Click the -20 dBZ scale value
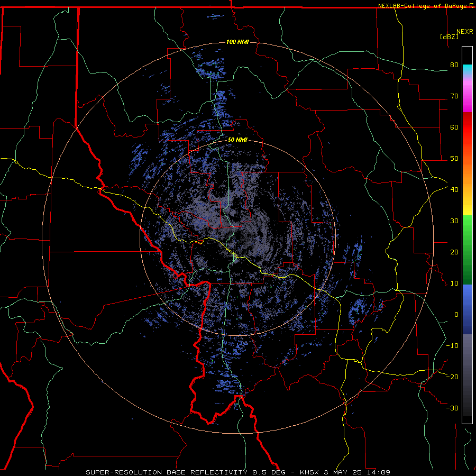Viewport: 476px width, 476px height. pos(452,377)
